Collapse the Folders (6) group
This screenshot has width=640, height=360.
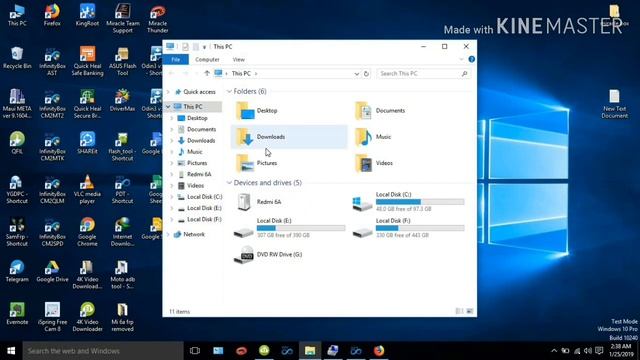(x=229, y=91)
